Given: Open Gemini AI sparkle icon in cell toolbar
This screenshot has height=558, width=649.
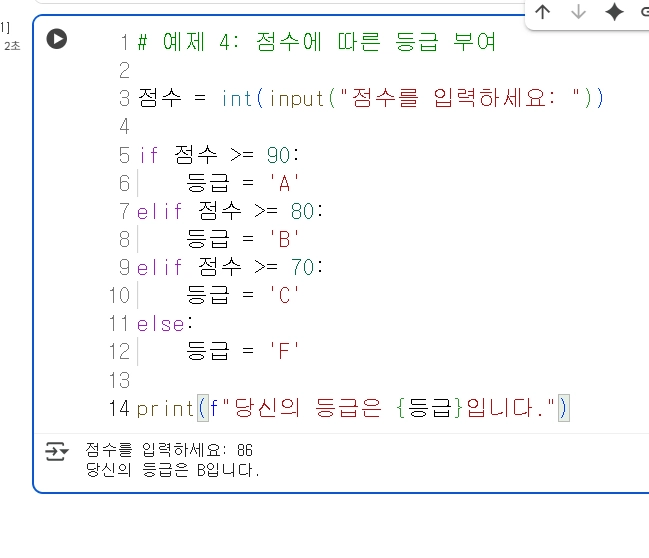Looking at the screenshot, I should (x=614, y=12).
